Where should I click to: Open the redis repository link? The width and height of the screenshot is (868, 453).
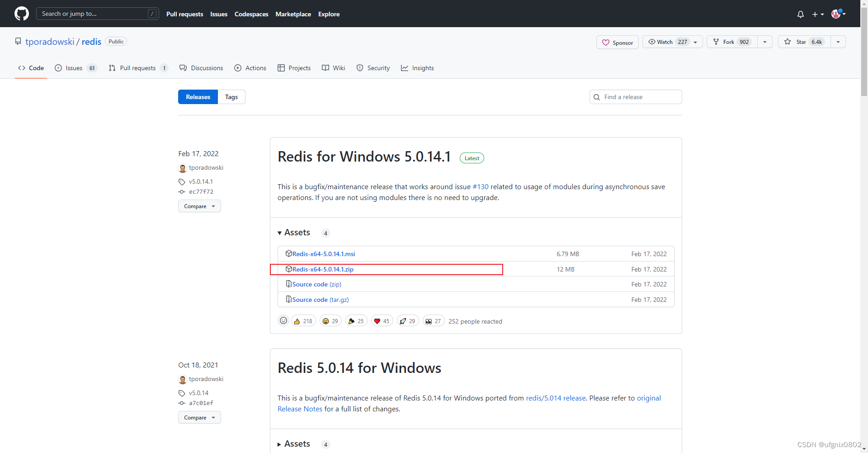91,42
